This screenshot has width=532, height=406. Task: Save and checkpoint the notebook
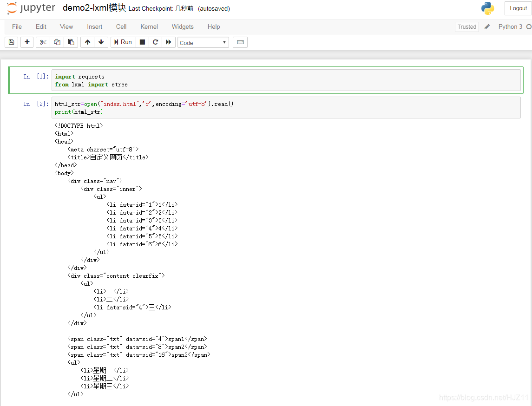pyautogui.click(x=11, y=42)
